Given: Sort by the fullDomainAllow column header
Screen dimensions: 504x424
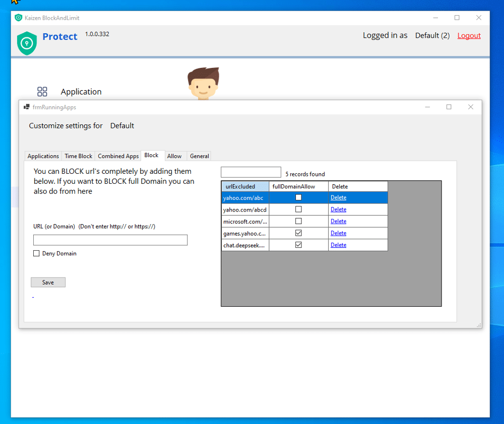Looking at the screenshot, I should 298,187.
